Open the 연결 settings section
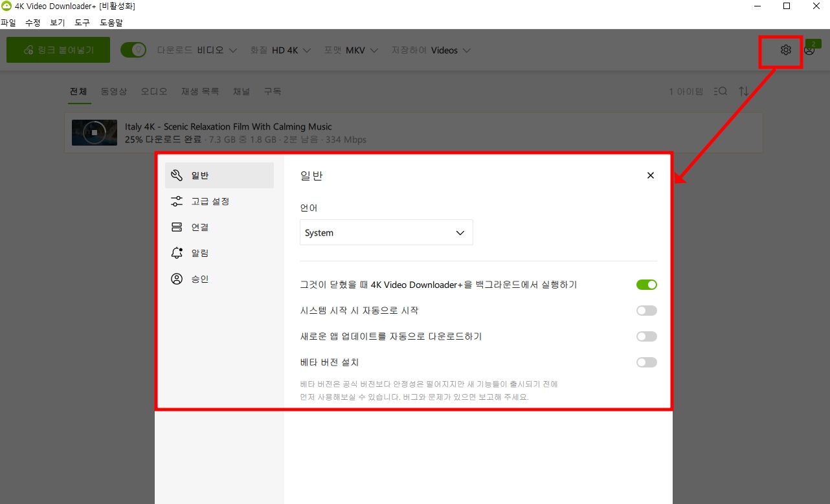 click(x=199, y=226)
